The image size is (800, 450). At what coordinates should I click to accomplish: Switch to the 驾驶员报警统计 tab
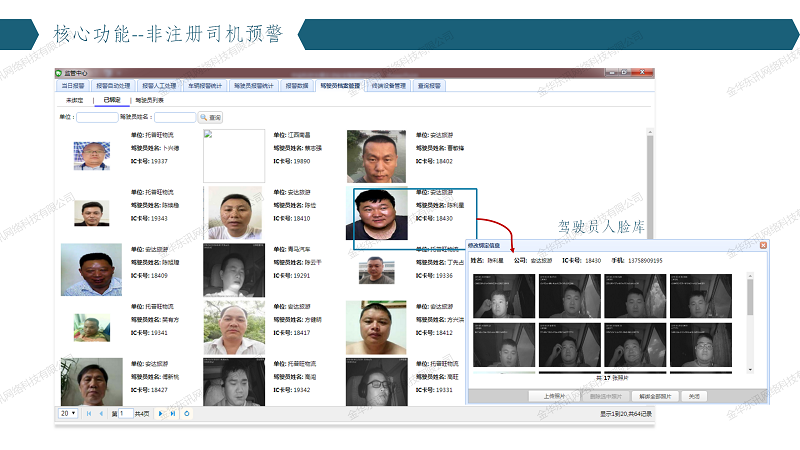pyautogui.click(x=253, y=86)
